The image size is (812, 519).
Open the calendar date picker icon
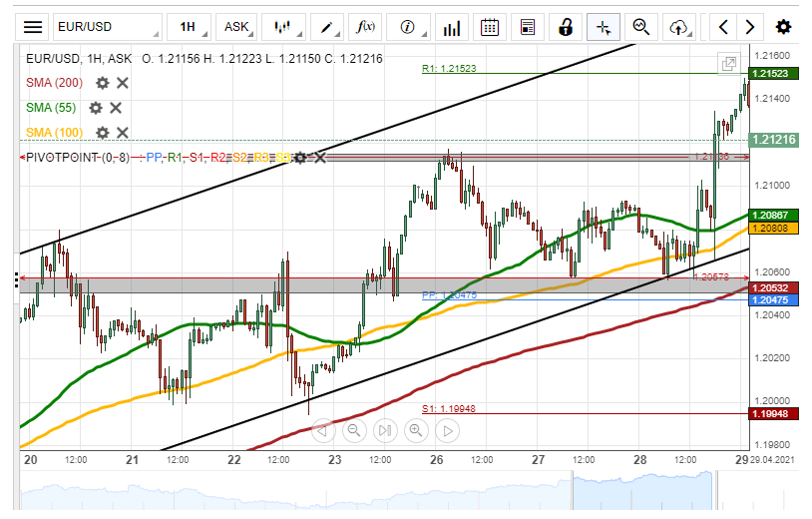coord(489,27)
